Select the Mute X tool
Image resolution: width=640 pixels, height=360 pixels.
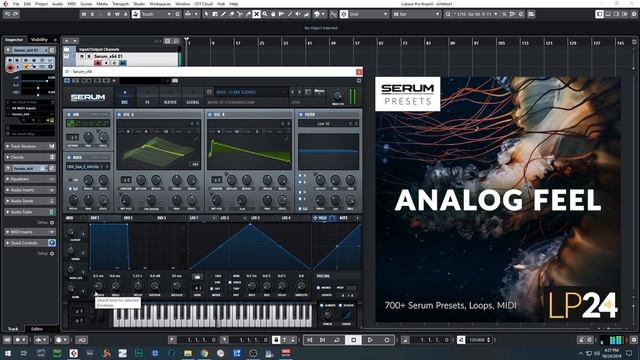click(256, 14)
